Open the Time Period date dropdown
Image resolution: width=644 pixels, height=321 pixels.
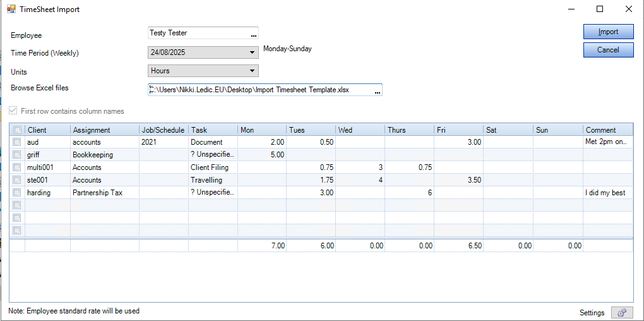[x=252, y=52]
